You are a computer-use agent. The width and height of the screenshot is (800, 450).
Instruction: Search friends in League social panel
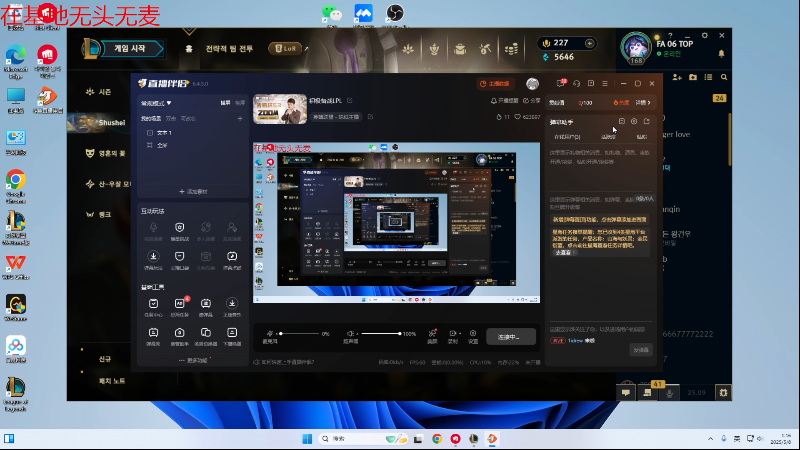pos(724,77)
